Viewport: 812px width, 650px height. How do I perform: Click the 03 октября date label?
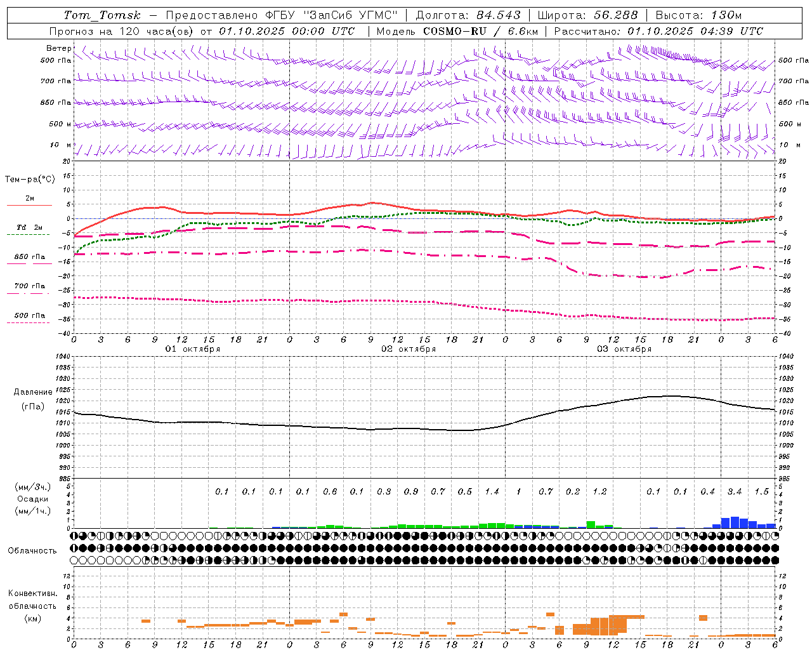click(624, 349)
